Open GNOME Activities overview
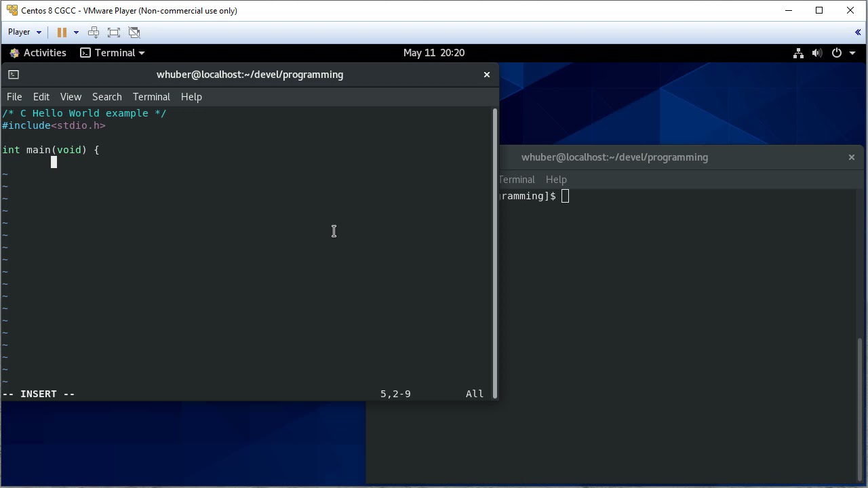 point(38,53)
